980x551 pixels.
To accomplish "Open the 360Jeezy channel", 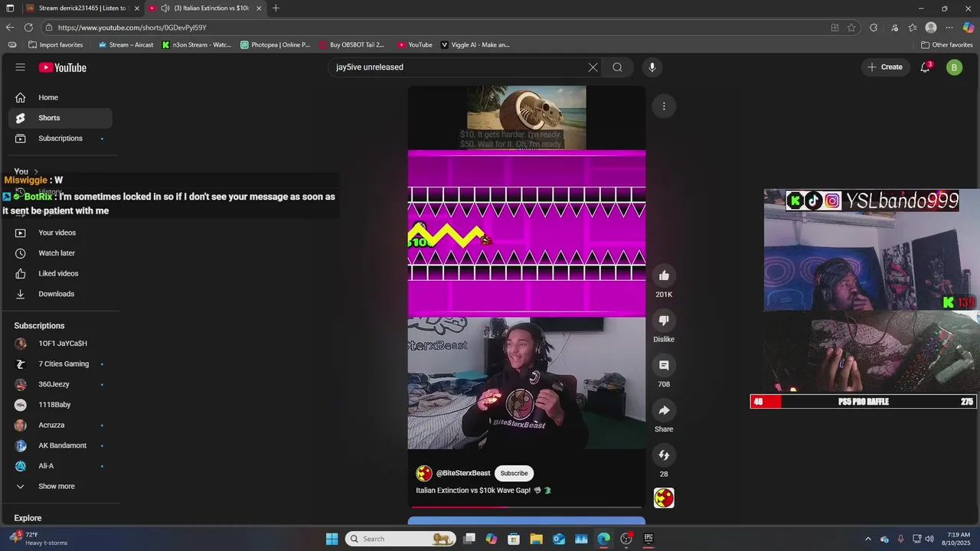I will [60, 384].
